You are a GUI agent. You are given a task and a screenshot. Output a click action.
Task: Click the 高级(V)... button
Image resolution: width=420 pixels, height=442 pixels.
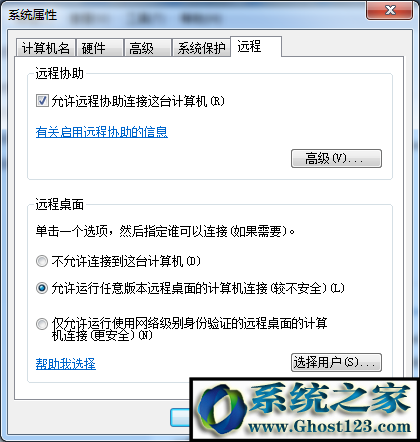[336, 158]
